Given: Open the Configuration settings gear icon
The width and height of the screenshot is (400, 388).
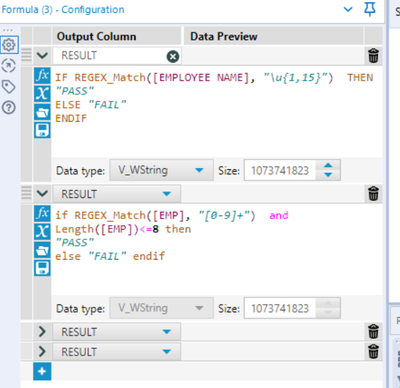Looking at the screenshot, I should click(x=9, y=44).
